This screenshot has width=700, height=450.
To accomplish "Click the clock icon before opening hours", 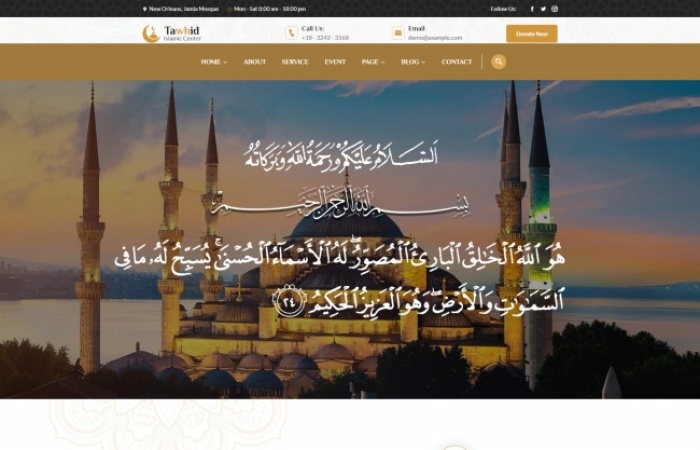I will (229, 9).
